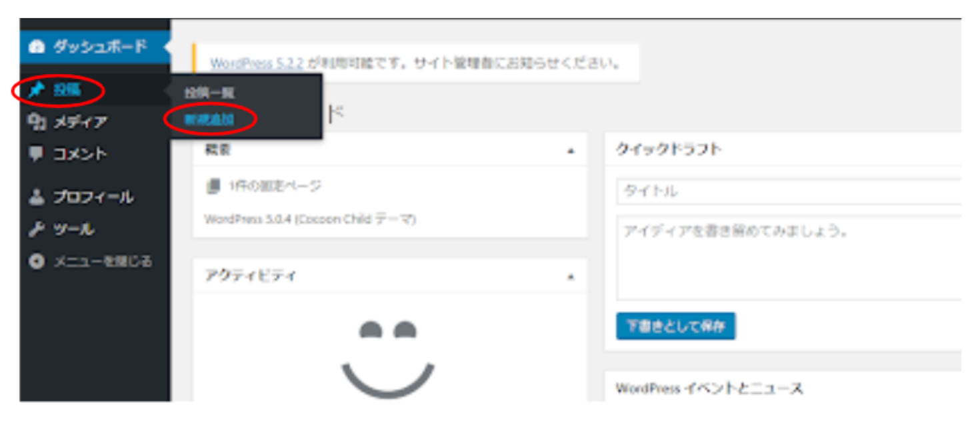Collapse the アクティビティ panel with its arrow

pyautogui.click(x=571, y=276)
